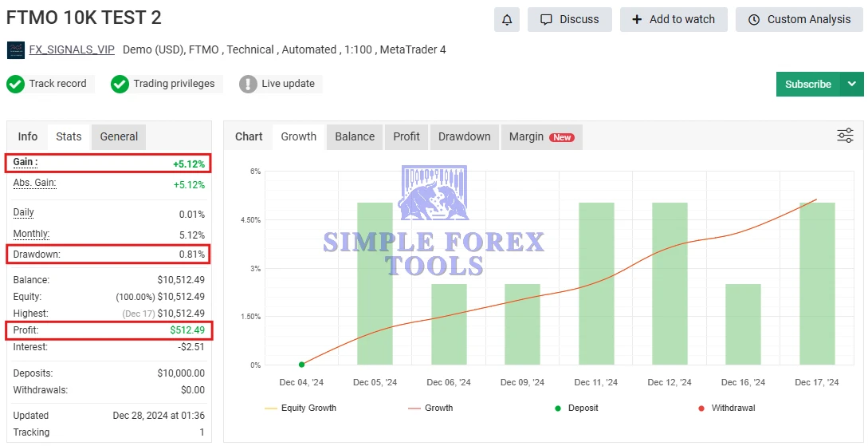Image resolution: width=868 pixels, height=446 pixels.
Task: Show the Margin chart tab
Action: click(x=541, y=136)
